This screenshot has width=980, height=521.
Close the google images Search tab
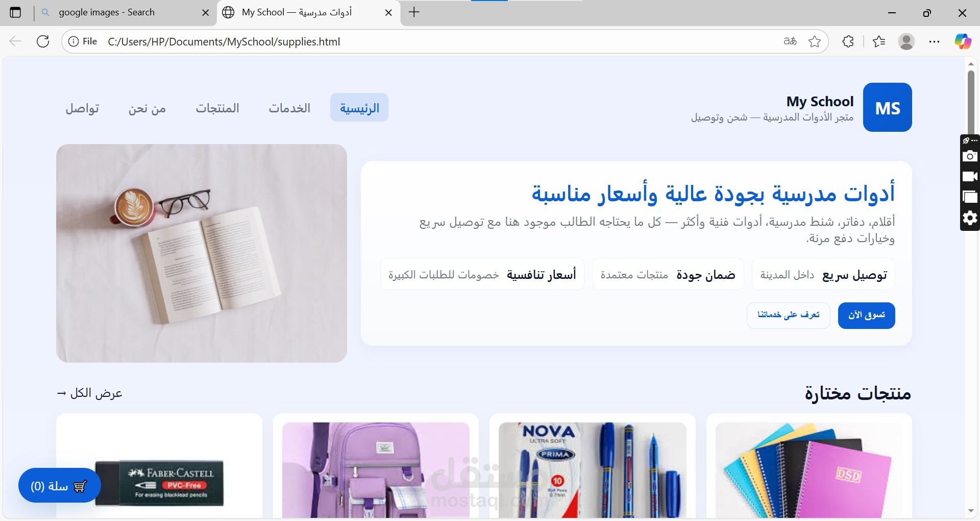coord(206,12)
